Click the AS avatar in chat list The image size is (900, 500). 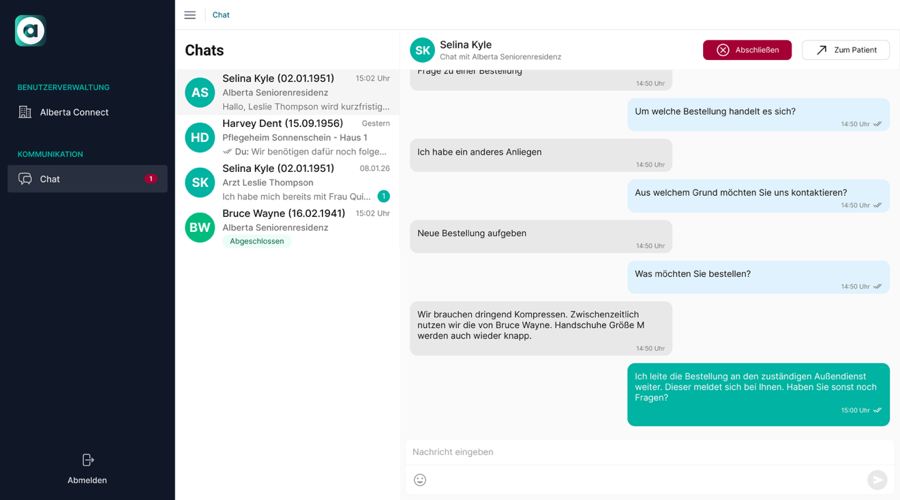tap(200, 92)
